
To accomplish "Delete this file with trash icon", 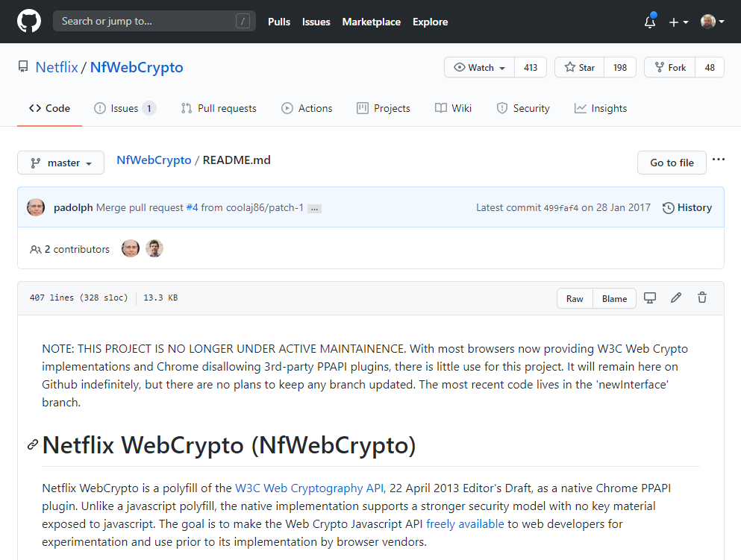I will coord(702,298).
